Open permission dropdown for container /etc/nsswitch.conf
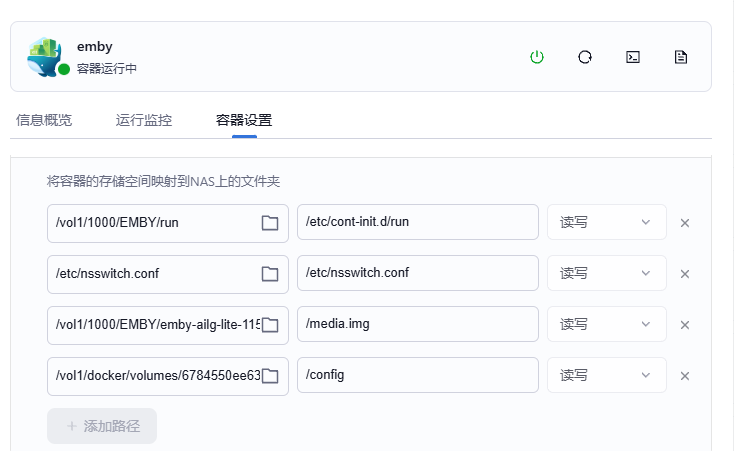 click(x=607, y=273)
